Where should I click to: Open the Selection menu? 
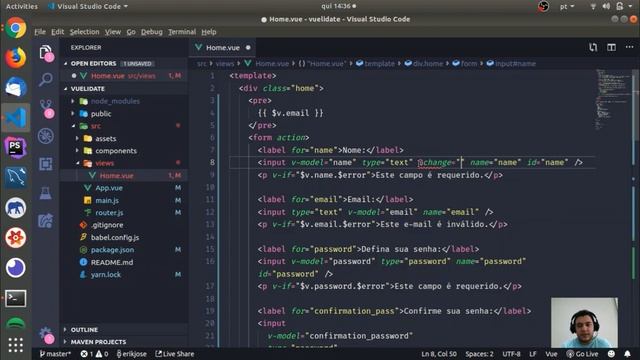click(84, 32)
